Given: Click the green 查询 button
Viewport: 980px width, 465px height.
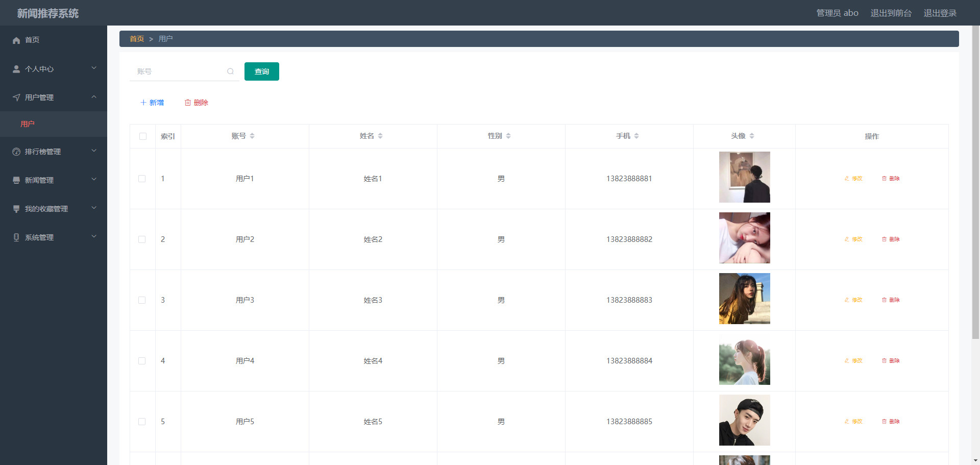Looking at the screenshot, I should click(262, 71).
